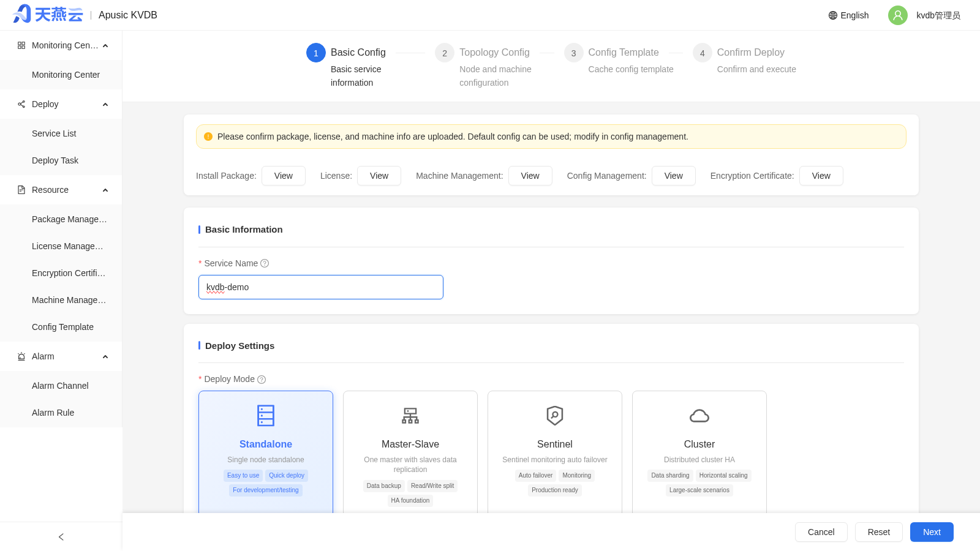Select the Standalone deploy mode
980x551 pixels.
click(266, 452)
